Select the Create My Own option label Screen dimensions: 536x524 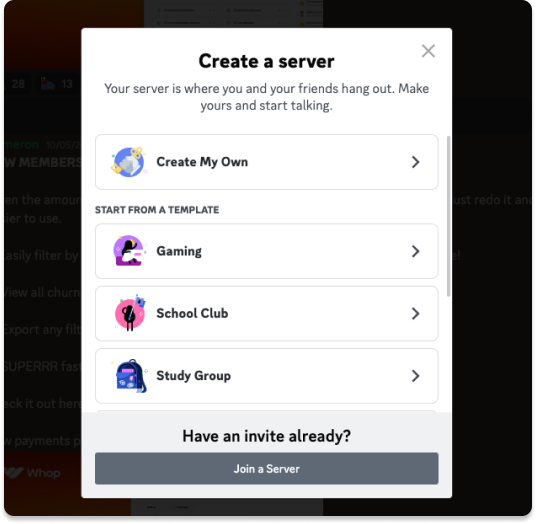(202, 162)
